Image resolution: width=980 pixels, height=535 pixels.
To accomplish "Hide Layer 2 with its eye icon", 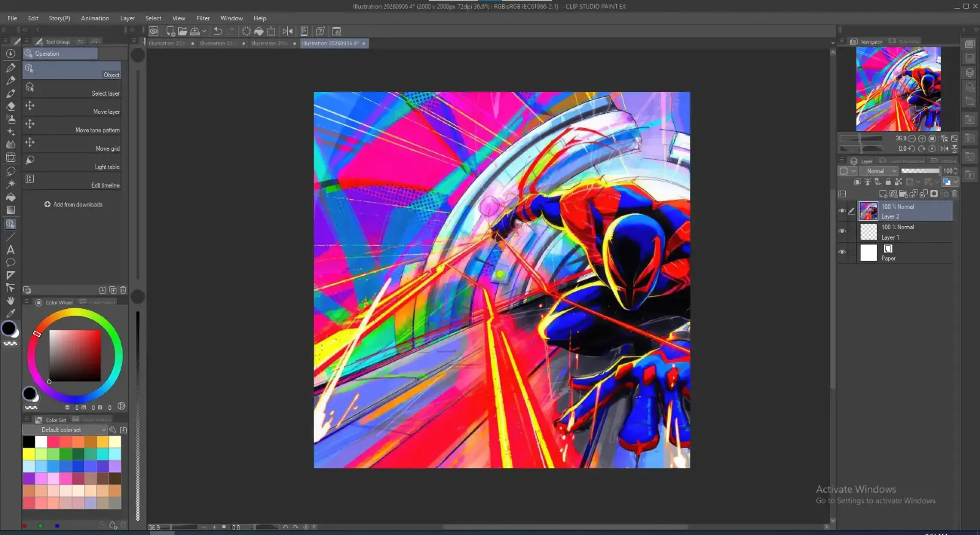I will (842, 211).
